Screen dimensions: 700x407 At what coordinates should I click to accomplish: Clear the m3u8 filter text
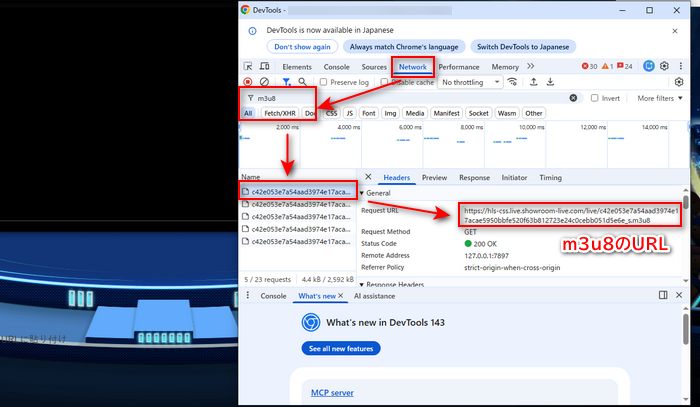pyautogui.click(x=573, y=98)
